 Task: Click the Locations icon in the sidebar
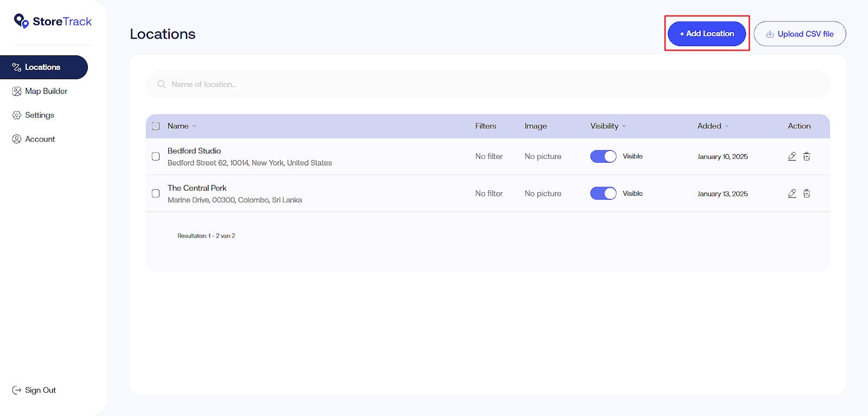[17, 67]
